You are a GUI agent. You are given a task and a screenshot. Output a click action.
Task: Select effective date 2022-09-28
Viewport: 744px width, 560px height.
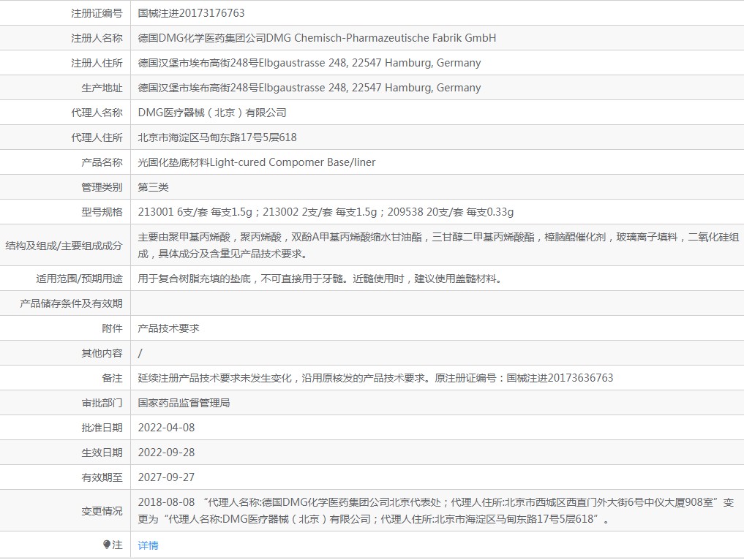coord(166,453)
